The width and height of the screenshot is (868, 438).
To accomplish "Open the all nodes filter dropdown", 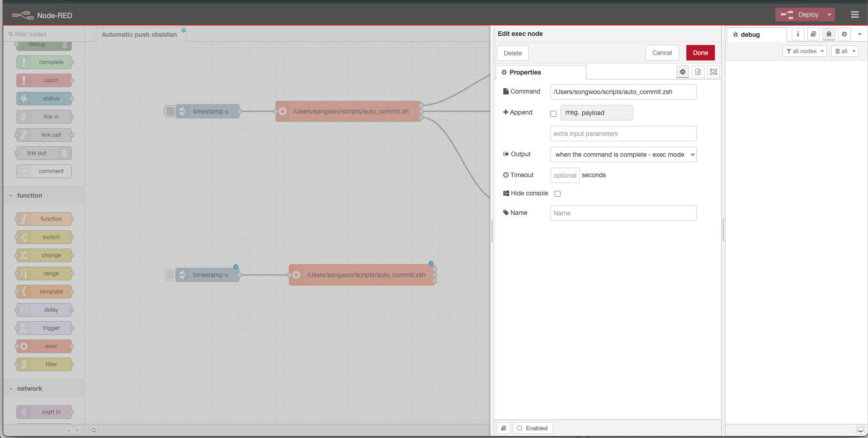I will click(804, 51).
